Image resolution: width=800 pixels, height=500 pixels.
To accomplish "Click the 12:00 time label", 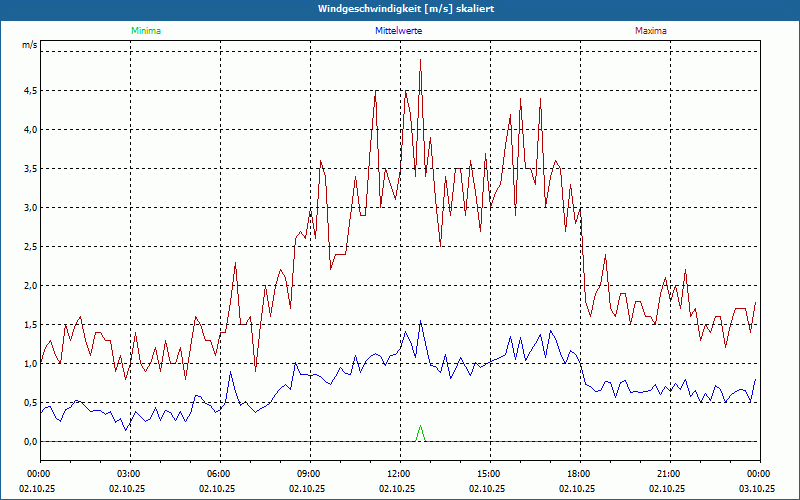I will click(x=400, y=474).
